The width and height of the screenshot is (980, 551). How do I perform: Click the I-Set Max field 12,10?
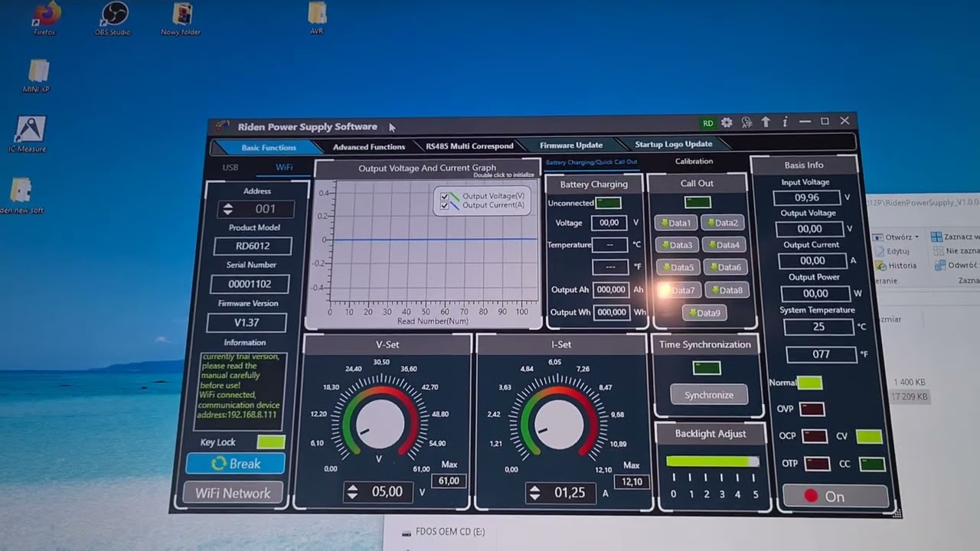[x=632, y=481]
